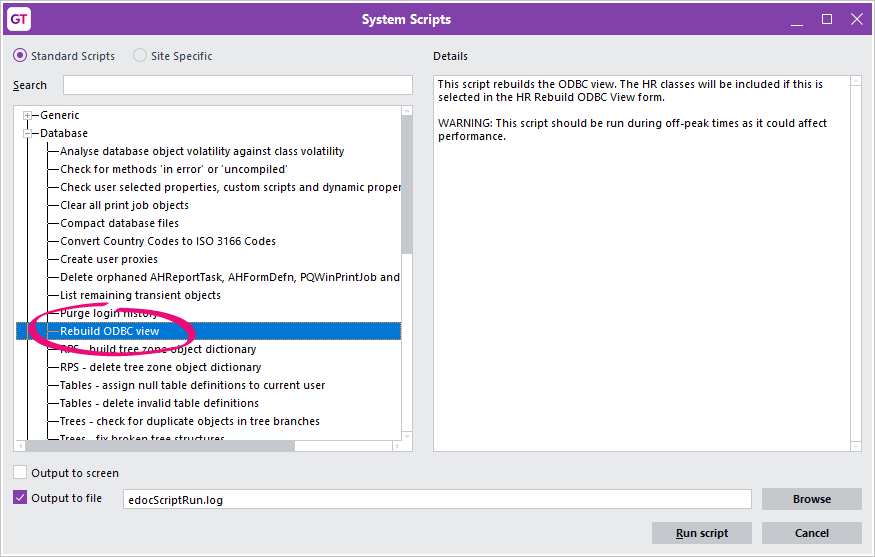Click the script list vertical scrollbar thumb
The height and width of the screenshot is (557, 875).
click(x=406, y=185)
